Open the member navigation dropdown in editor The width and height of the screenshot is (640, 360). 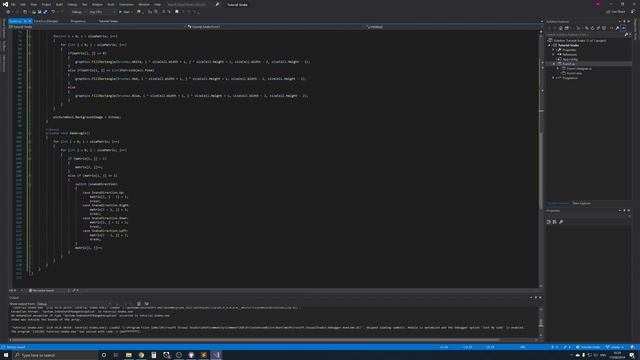click(452, 27)
